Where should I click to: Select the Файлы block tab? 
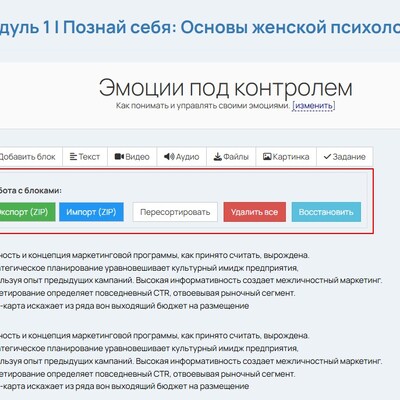[231, 156]
